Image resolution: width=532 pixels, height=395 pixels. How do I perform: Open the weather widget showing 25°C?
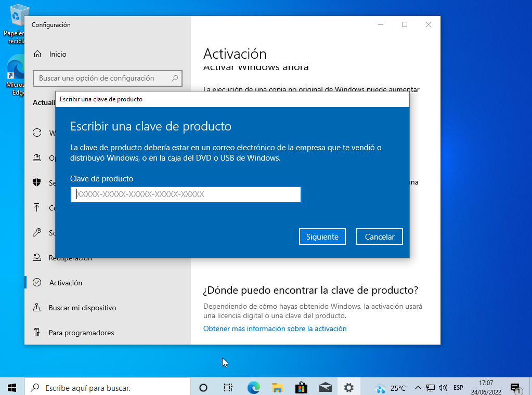coord(390,388)
